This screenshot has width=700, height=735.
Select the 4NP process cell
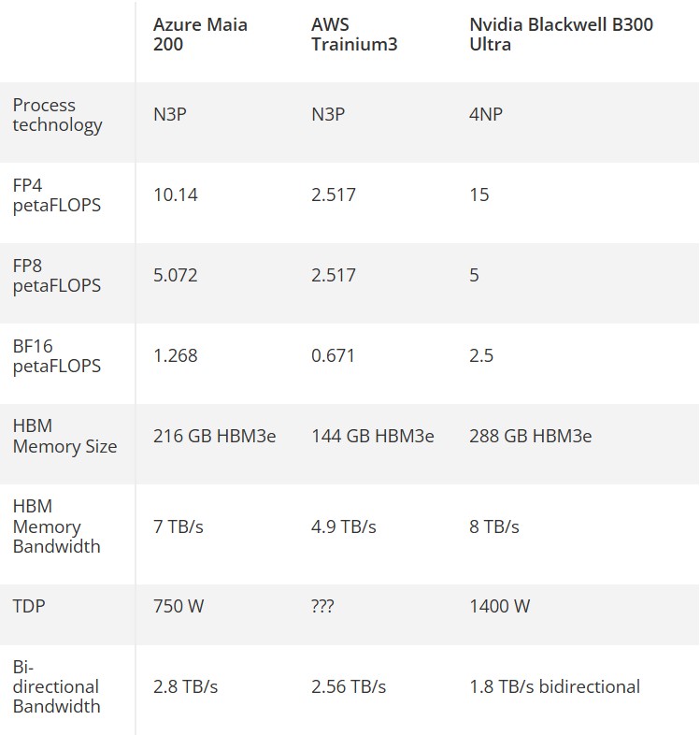pyautogui.click(x=487, y=115)
